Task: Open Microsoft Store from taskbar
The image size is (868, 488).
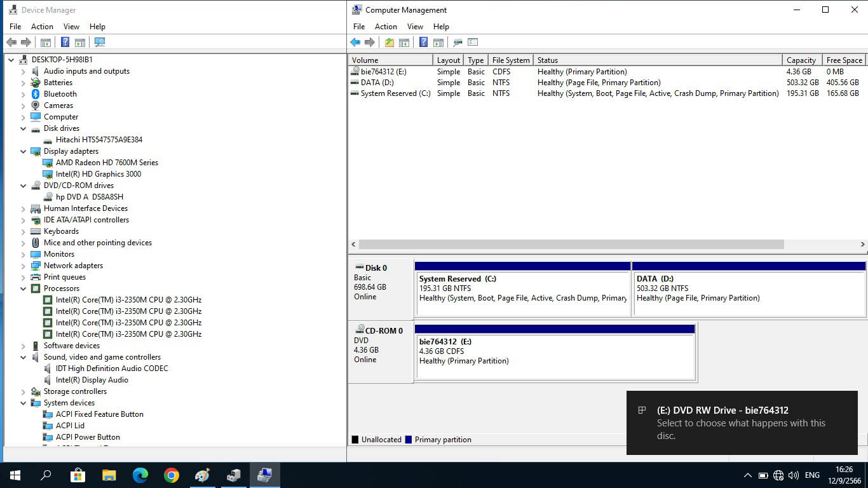Action: pyautogui.click(x=78, y=475)
